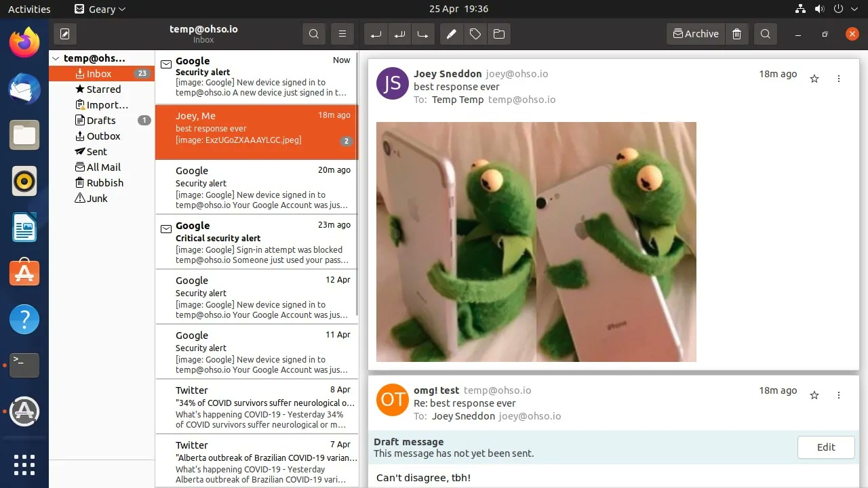Forward the conversation via toolbar arrow
The width and height of the screenshot is (868, 488).
coord(423,34)
